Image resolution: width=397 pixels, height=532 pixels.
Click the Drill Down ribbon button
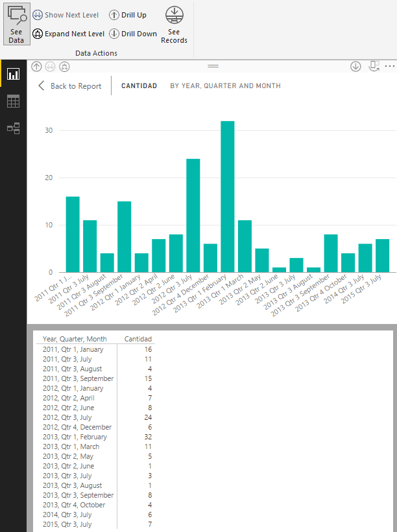[132, 34]
